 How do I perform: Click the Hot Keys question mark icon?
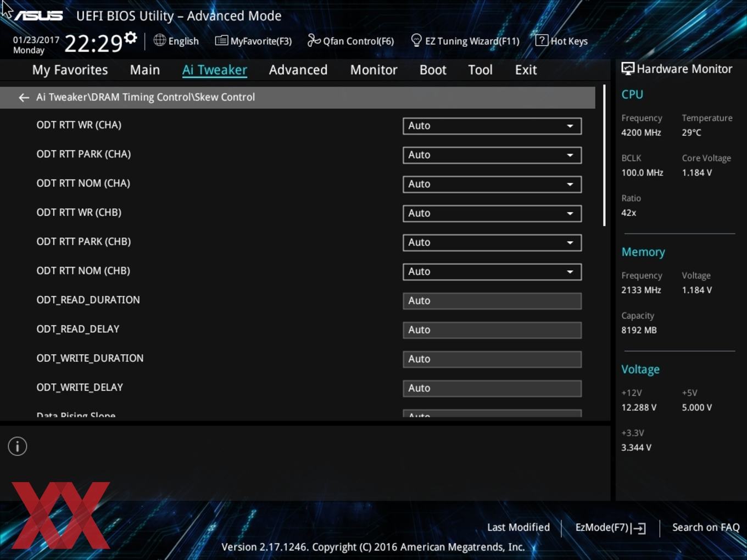pyautogui.click(x=542, y=40)
